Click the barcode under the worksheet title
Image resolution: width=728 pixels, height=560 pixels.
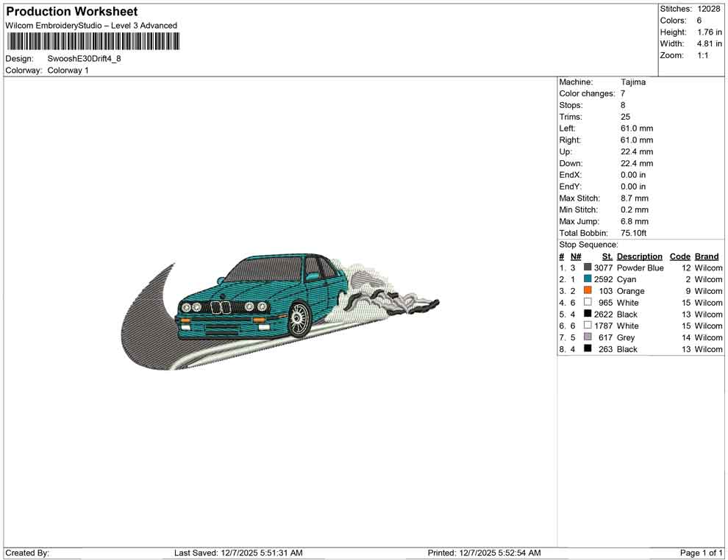coord(93,42)
